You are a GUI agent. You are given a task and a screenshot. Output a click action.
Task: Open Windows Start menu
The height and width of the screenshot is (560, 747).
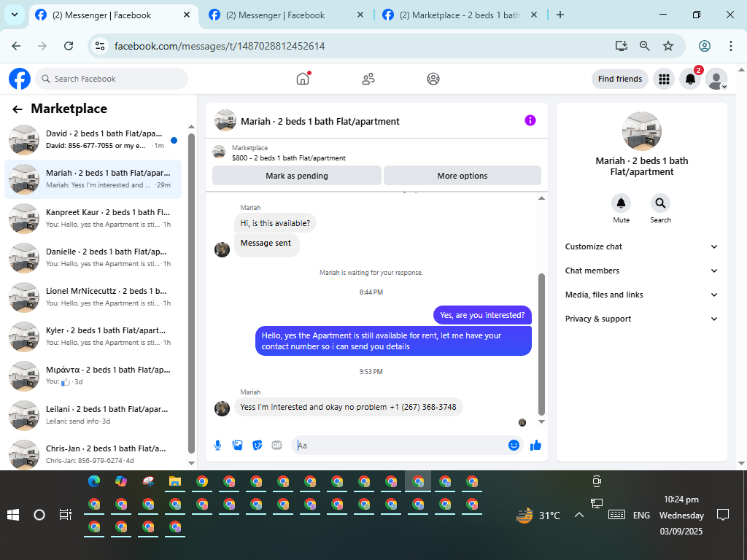coord(13,515)
